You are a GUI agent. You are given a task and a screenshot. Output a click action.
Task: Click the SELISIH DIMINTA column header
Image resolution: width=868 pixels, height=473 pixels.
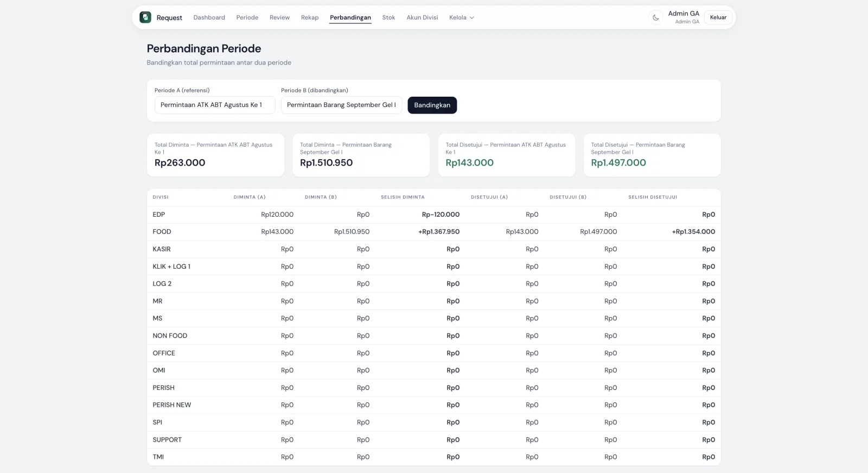click(403, 197)
